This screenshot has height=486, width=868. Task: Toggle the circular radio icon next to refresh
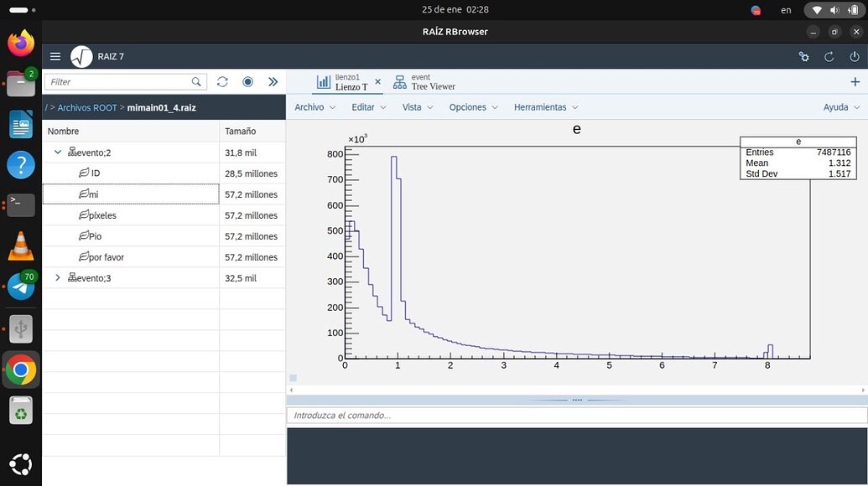coord(247,82)
